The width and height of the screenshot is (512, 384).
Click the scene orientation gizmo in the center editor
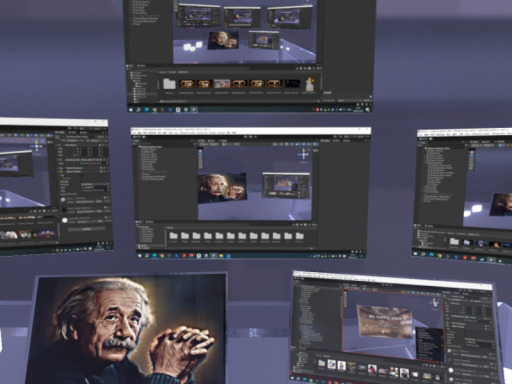(x=304, y=154)
